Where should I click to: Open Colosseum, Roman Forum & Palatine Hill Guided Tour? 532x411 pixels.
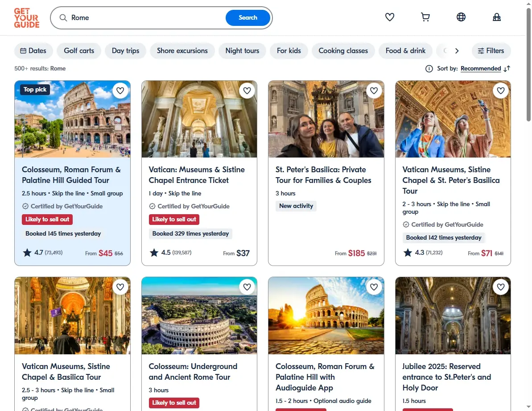(71, 175)
